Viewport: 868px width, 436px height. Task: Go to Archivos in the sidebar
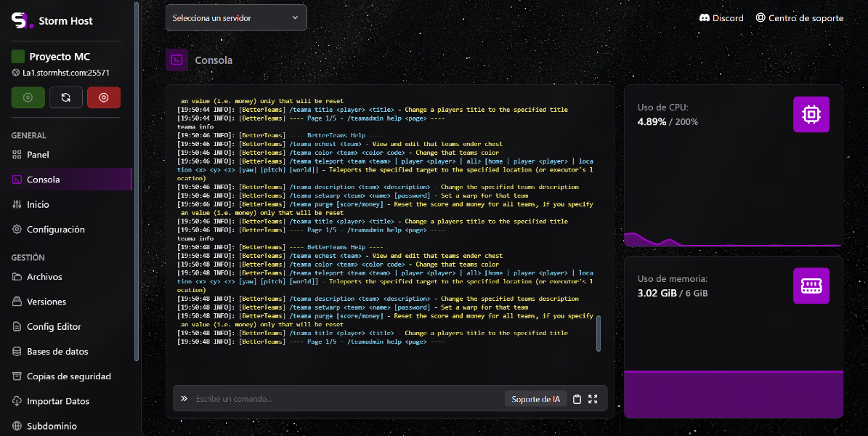tap(44, 277)
